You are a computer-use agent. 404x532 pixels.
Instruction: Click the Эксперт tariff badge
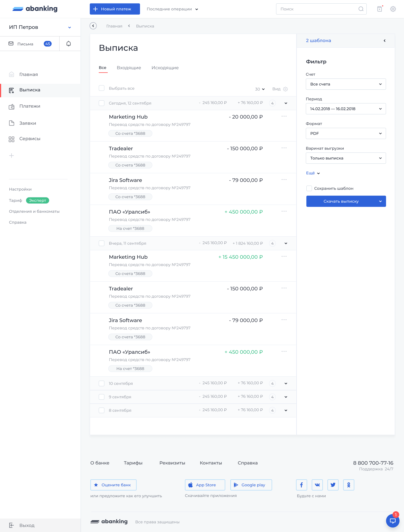click(38, 200)
